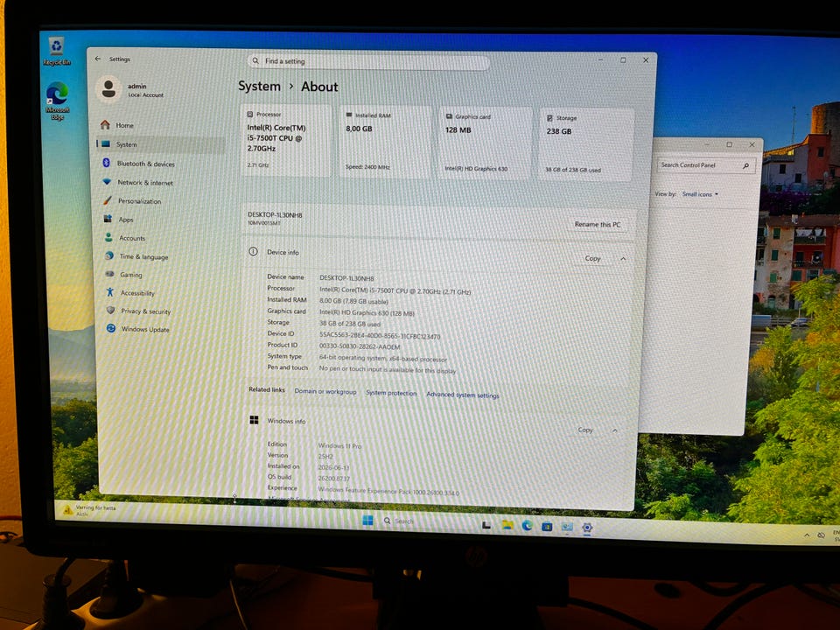Click the 64-bit operating system text
The image size is (840, 630).
(383, 359)
